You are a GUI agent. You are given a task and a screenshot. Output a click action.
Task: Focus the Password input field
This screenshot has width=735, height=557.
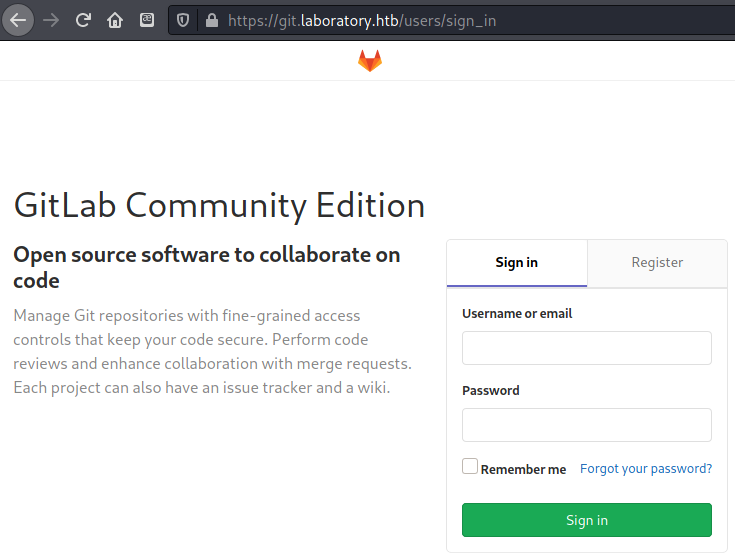587,425
